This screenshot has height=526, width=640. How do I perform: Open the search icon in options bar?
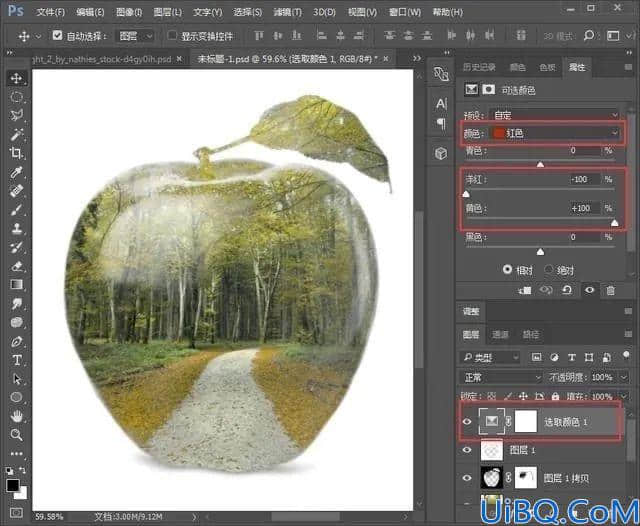pos(589,36)
